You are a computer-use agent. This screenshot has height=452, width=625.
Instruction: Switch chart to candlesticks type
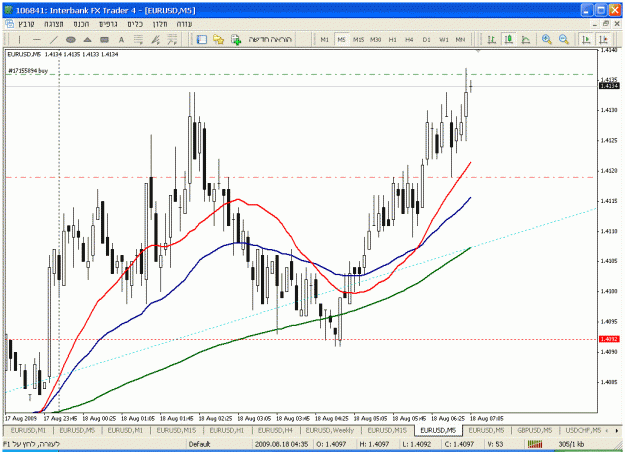(x=509, y=39)
